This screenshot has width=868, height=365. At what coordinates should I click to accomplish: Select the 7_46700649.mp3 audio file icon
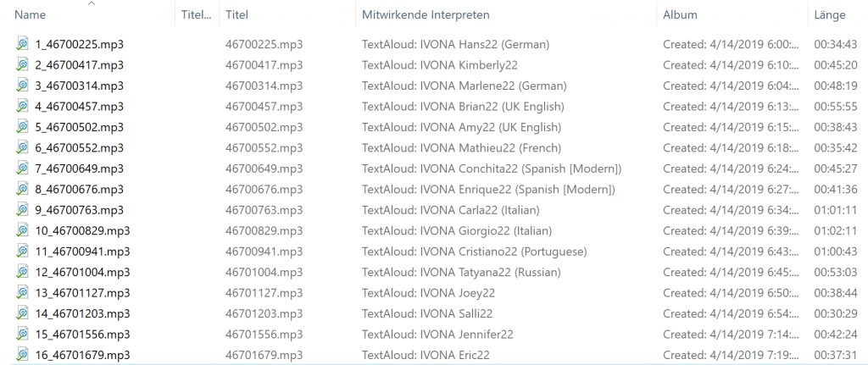[x=22, y=169]
